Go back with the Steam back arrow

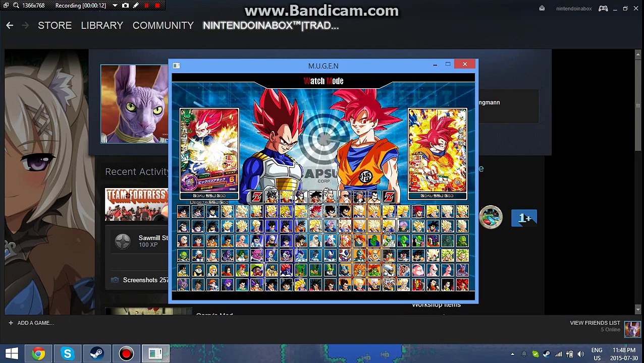click(10, 25)
